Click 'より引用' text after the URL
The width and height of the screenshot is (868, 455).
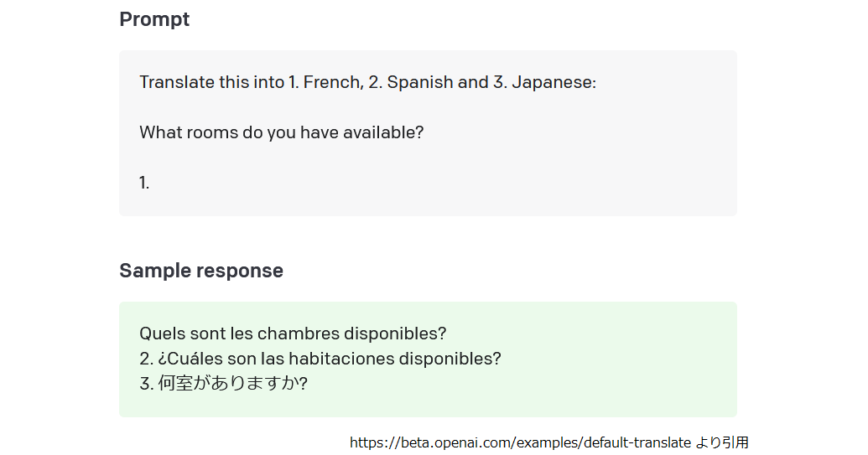click(722, 442)
